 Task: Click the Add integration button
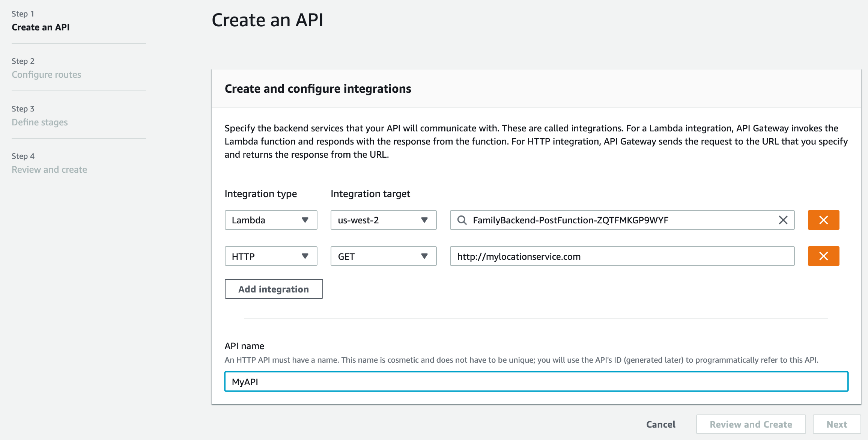(274, 289)
